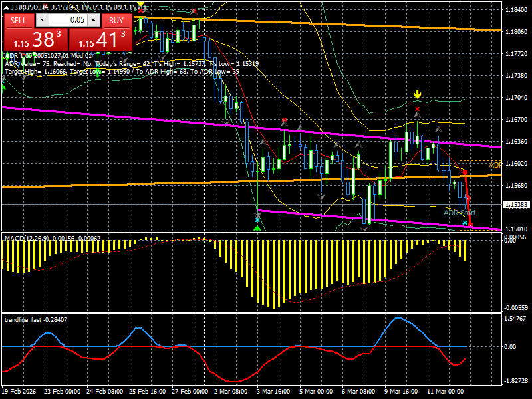
Task: Click the 9 Mar 16:00 time label
Action: [401, 391]
